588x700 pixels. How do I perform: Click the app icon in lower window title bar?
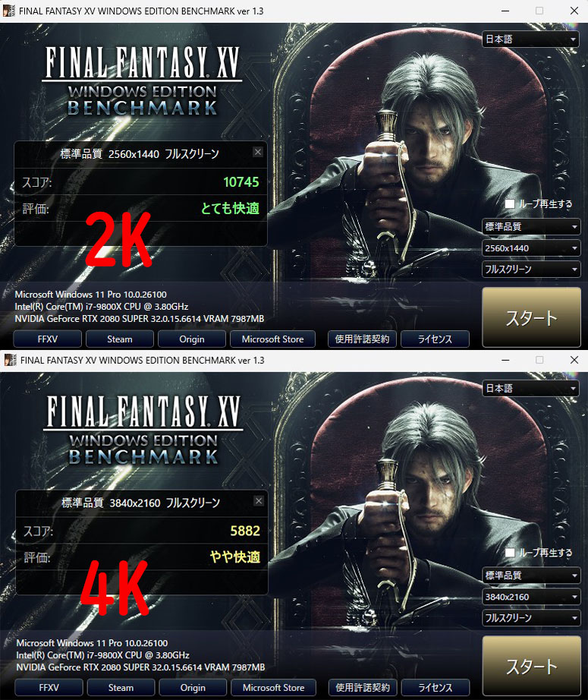click(x=10, y=361)
